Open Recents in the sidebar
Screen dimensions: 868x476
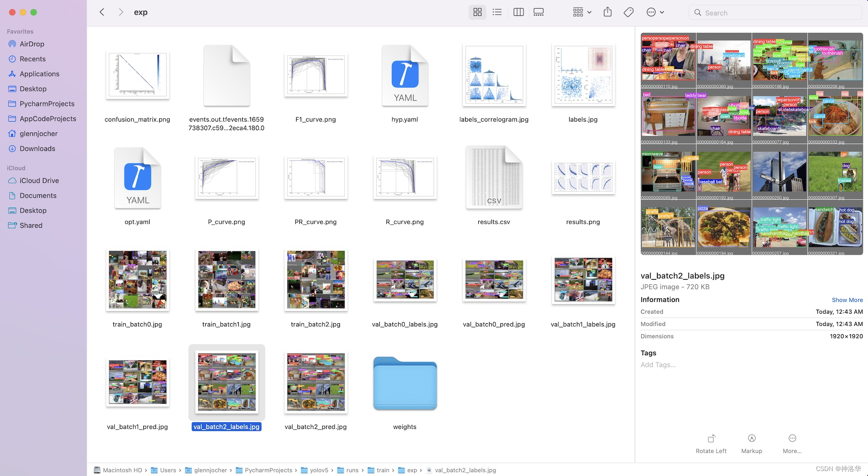point(33,59)
